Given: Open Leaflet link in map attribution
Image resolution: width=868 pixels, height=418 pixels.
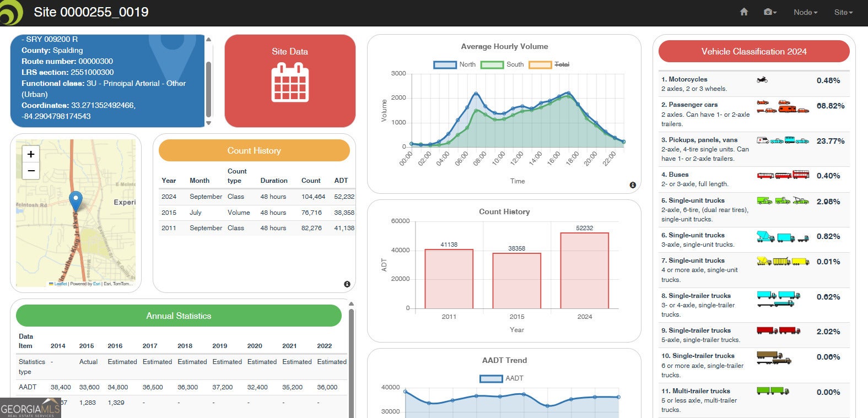Looking at the screenshot, I should pyautogui.click(x=61, y=284).
